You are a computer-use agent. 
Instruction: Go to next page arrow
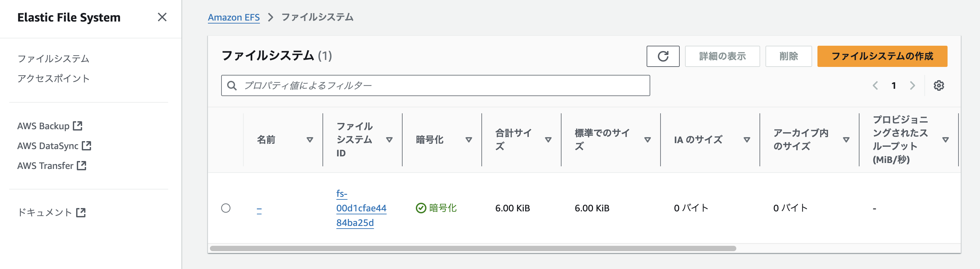tap(912, 85)
